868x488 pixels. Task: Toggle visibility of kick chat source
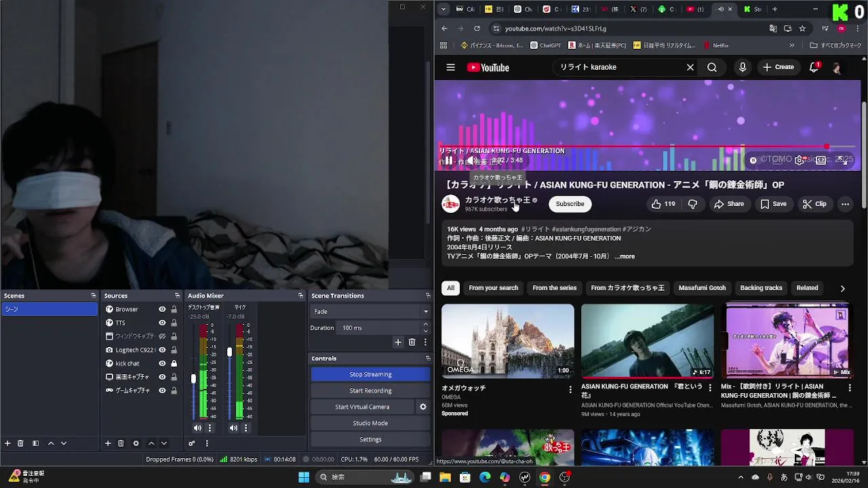tap(162, 363)
